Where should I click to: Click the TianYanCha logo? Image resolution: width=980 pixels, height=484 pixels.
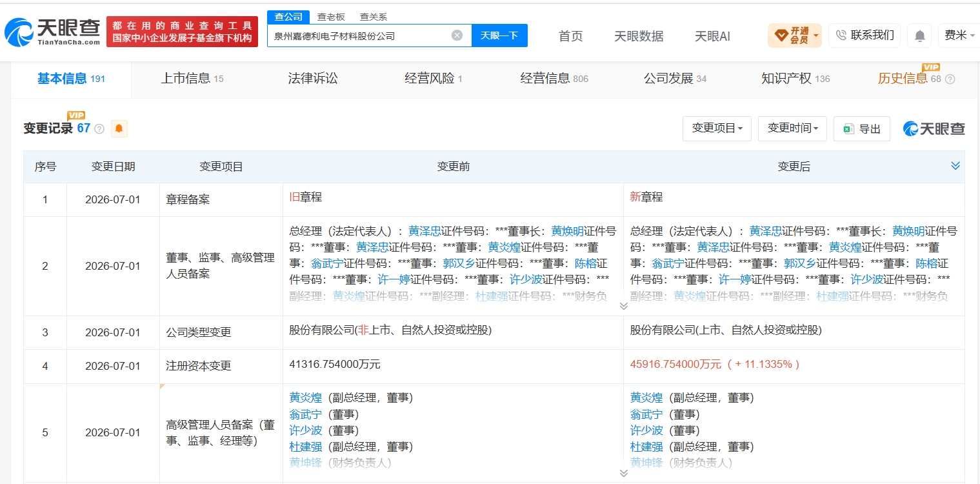(52, 31)
